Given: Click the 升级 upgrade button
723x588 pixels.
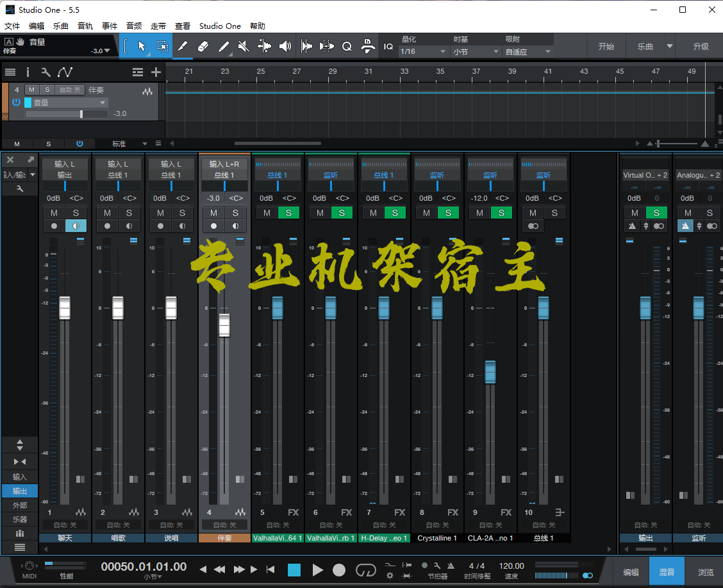Looking at the screenshot, I should (x=701, y=46).
